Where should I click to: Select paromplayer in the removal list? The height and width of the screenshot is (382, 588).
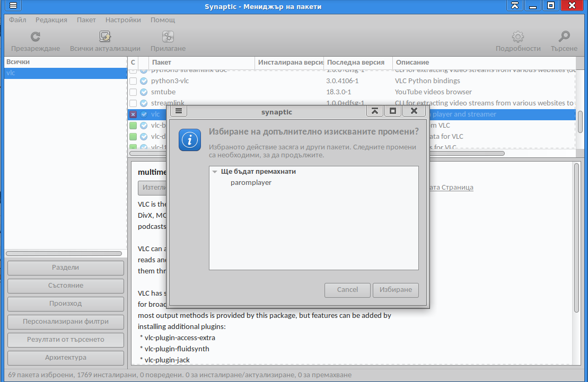pos(251,183)
